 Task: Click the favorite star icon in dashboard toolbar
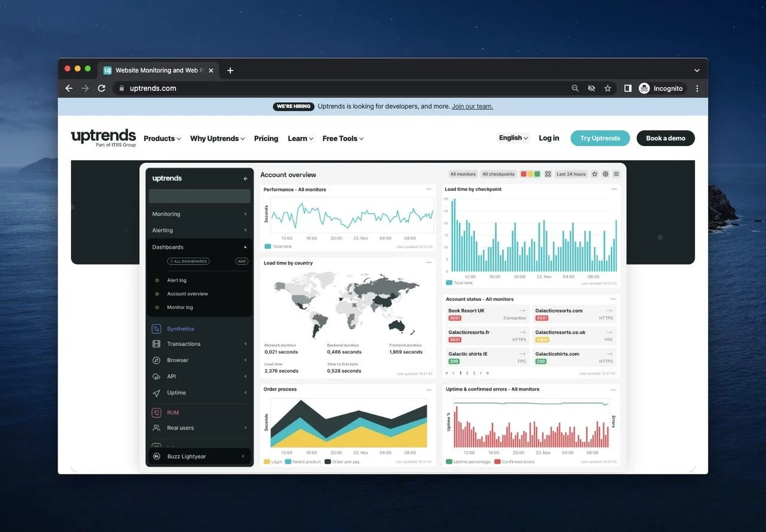[595, 174]
